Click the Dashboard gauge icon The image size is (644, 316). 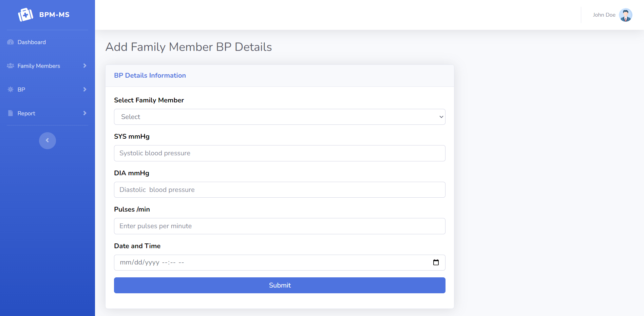tap(11, 42)
